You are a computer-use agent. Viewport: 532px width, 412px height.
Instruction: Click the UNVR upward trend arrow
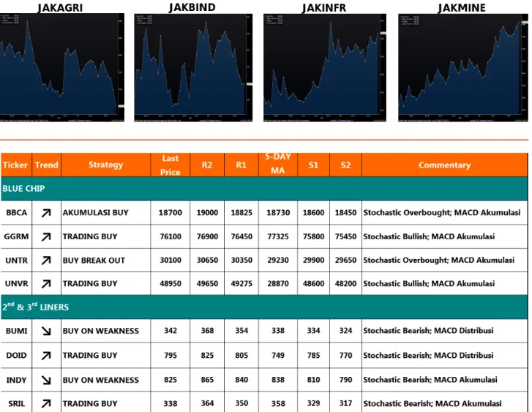[x=46, y=284]
